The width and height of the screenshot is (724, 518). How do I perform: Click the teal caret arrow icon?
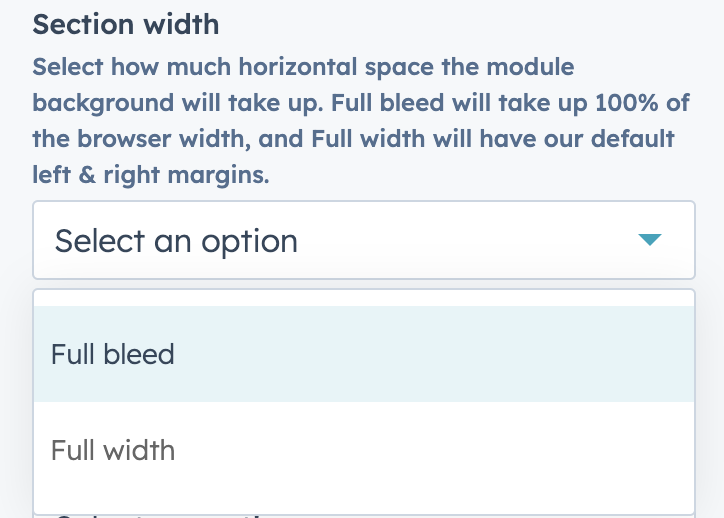pyautogui.click(x=650, y=240)
